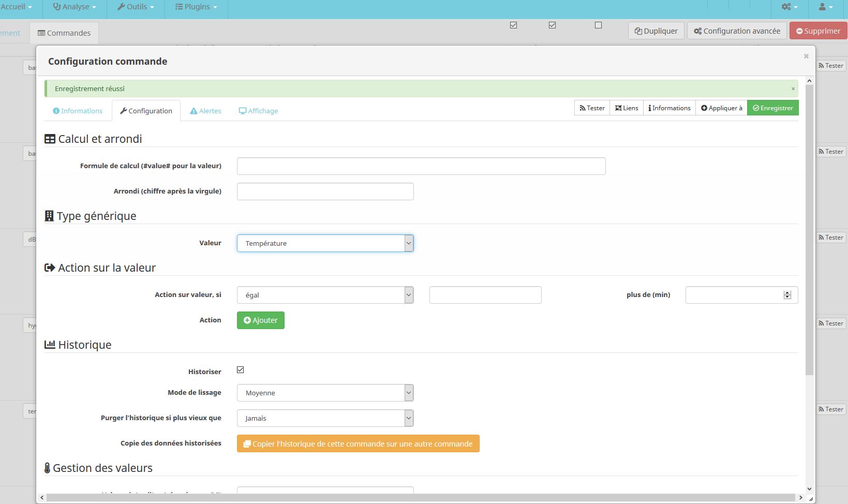Switch to the Alertes tab
The height and width of the screenshot is (504, 848).
coord(205,111)
